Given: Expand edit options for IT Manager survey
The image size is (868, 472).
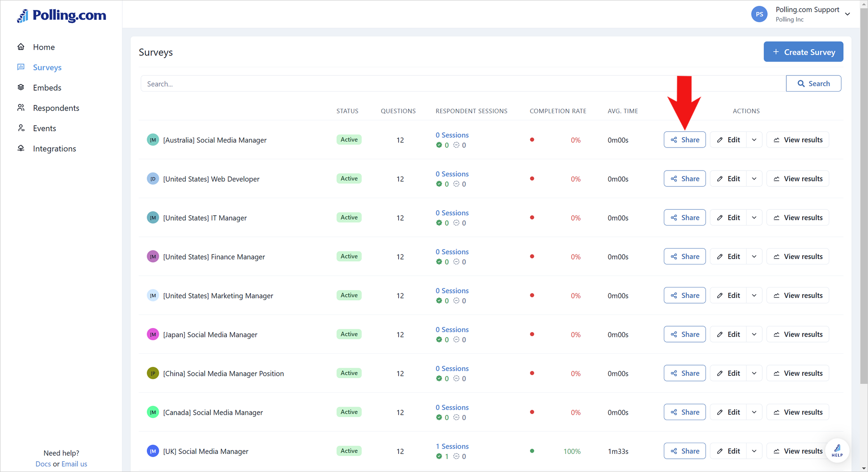Looking at the screenshot, I should coord(754,217).
